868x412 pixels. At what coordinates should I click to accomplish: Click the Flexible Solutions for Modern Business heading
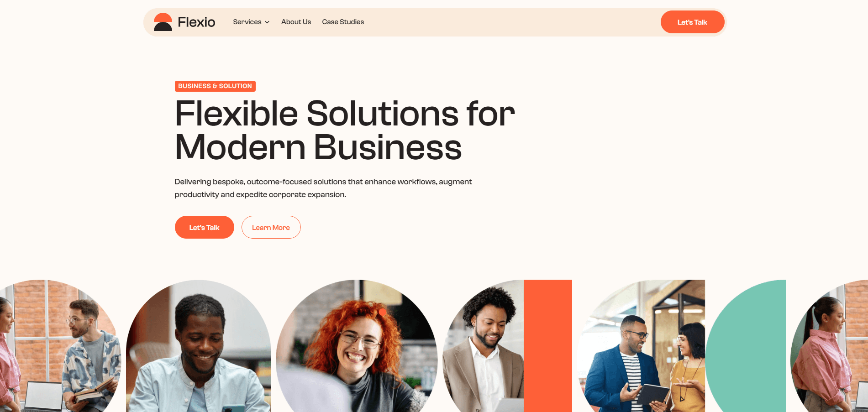(x=345, y=130)
